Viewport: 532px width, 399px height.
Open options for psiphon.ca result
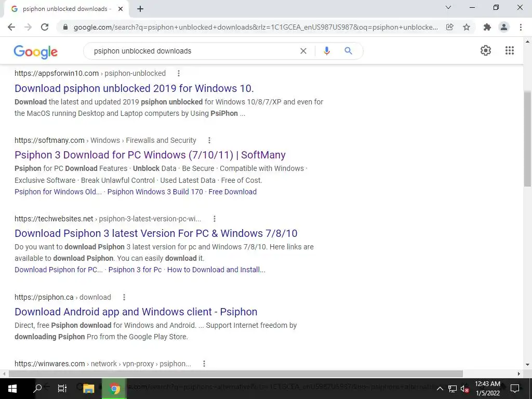pos(124,297)
